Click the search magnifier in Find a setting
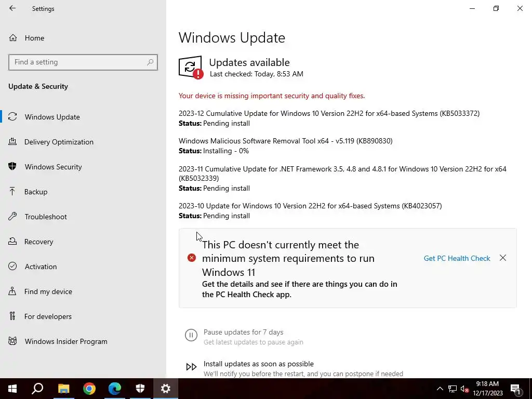This screenshot has height=399, width=532. tap(150, 62)
